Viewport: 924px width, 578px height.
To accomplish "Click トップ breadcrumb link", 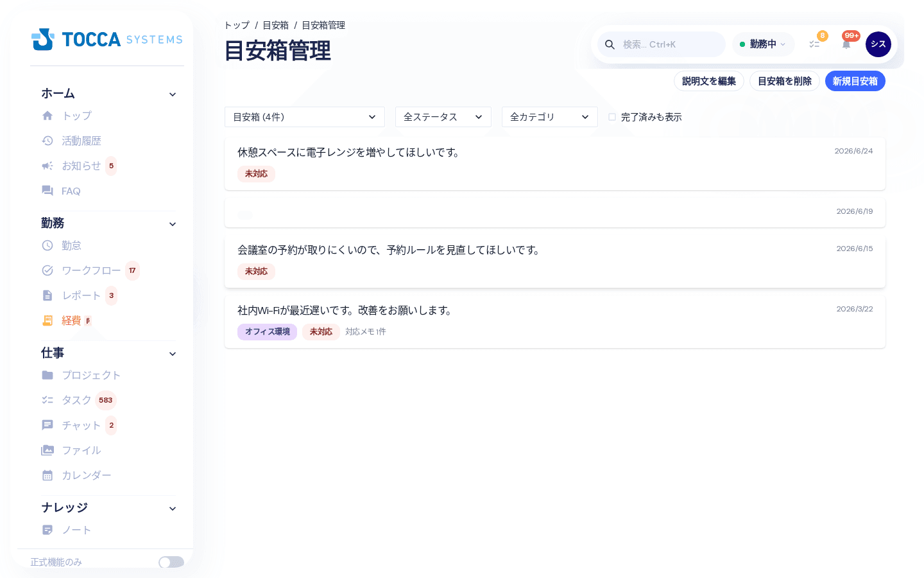I will tap(237, 25).
